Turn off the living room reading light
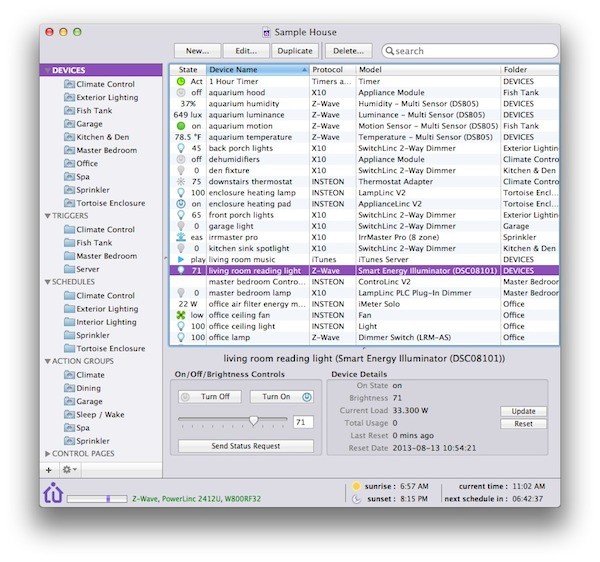 pyautogui.click(x=214, y=397)
